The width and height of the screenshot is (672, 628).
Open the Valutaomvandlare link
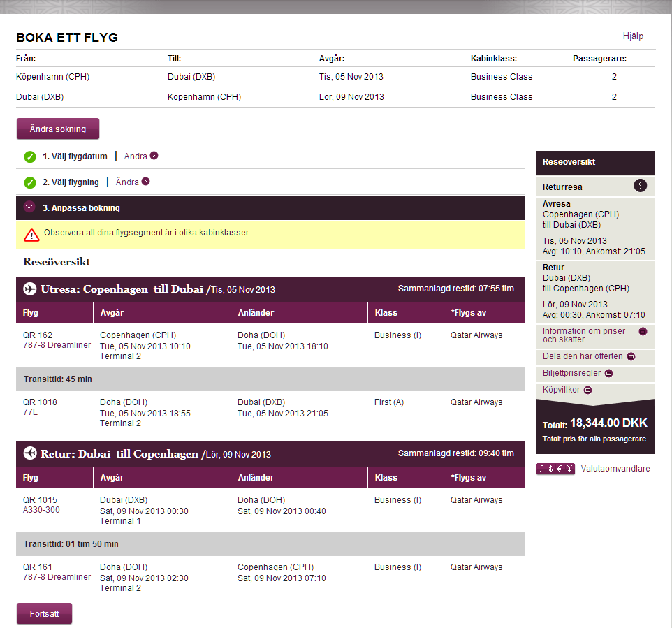[615, 469]
